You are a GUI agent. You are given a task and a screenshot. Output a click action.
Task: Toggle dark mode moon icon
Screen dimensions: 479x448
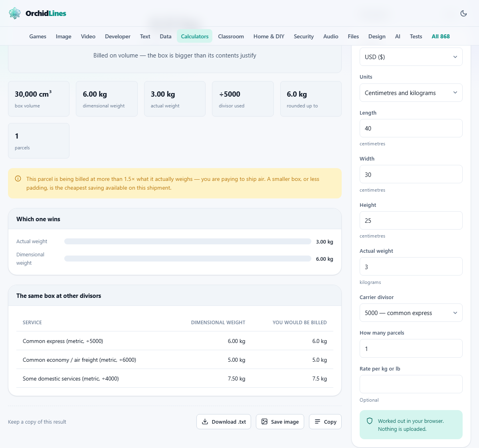pyautogui.click(x=463, y=13)
